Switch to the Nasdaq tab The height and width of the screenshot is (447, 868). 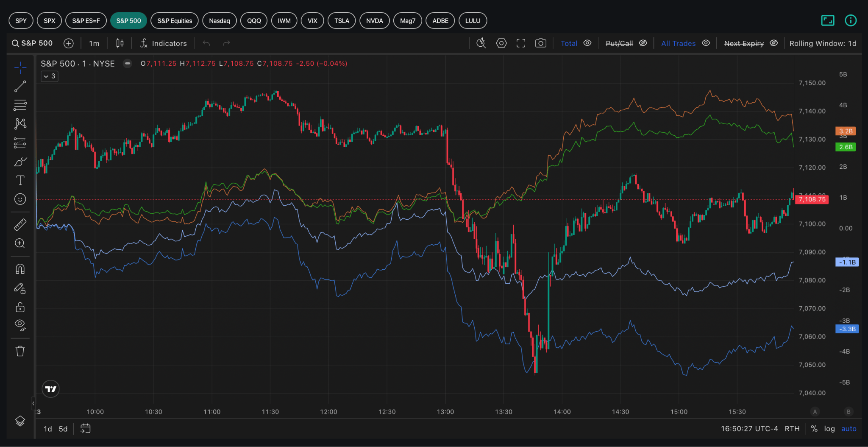[x=219, y=21]
